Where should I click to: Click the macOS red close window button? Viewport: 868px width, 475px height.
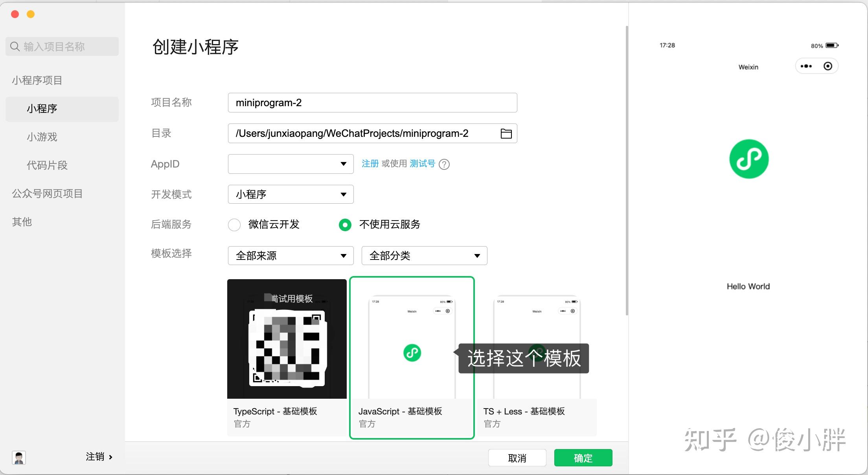pos(15,14)
